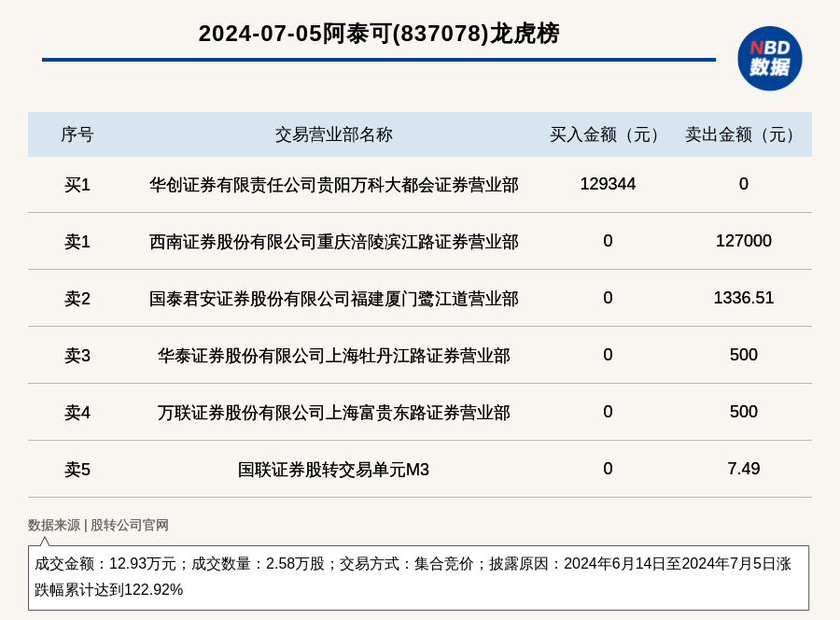Screen dimensions: 840x620
Task: Select the sell amount 500 in 卖4 row
Action: pyautogui.click(x=744, y=412)
